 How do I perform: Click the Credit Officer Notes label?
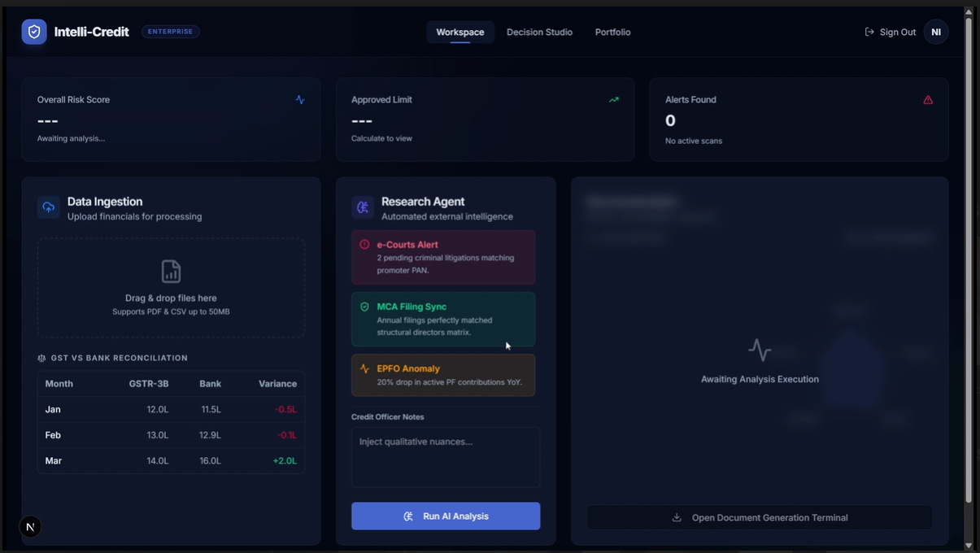pos(388,416)
